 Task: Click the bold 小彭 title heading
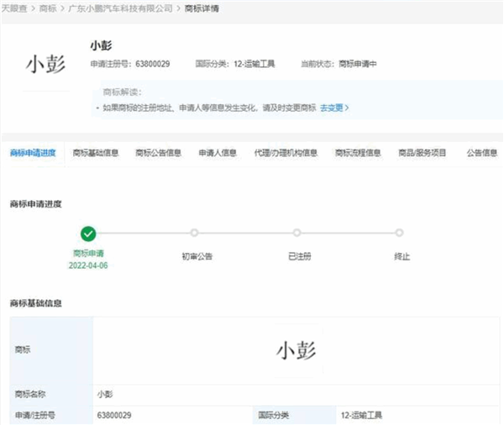click(101, 45)
